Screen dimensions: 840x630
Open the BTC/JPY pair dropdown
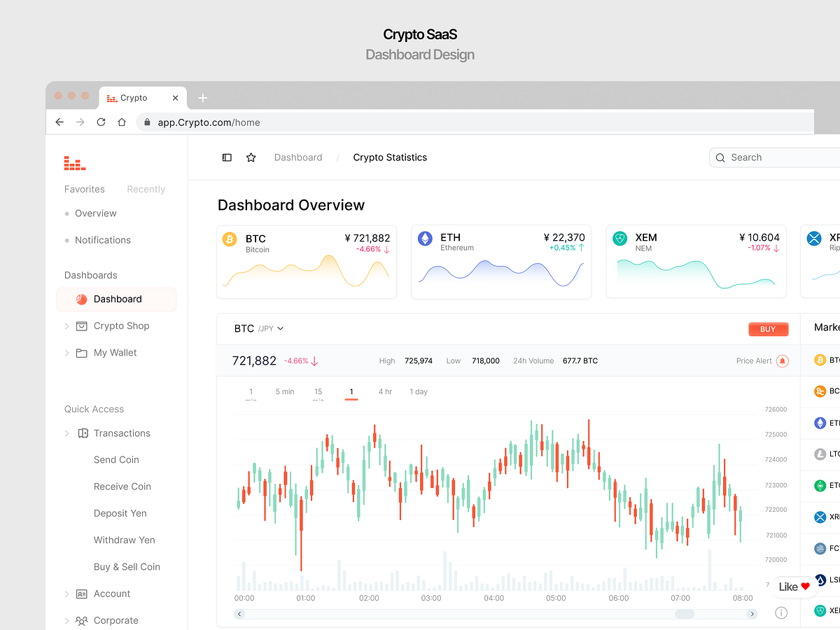(x=258, y=328)
